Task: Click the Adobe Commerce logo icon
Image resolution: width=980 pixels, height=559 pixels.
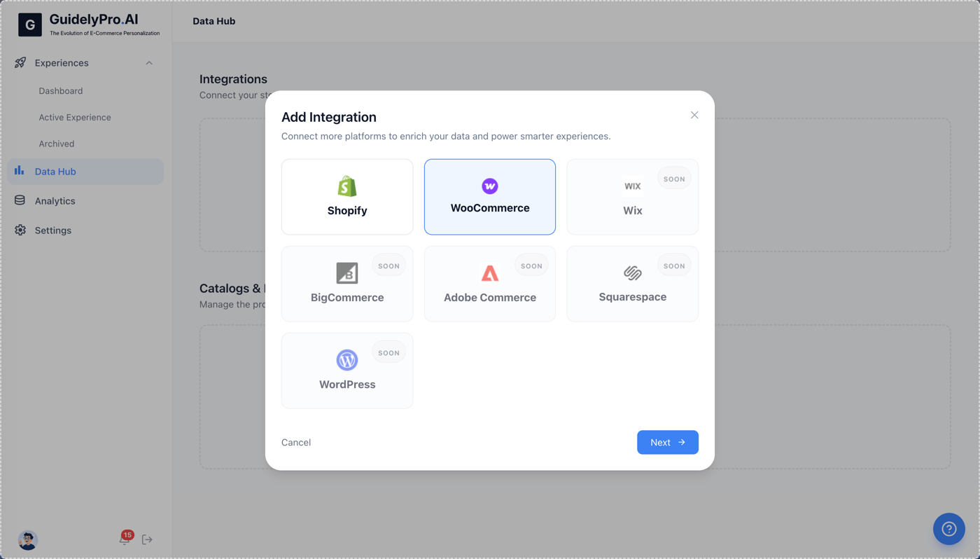Action: tap(490, 273)
